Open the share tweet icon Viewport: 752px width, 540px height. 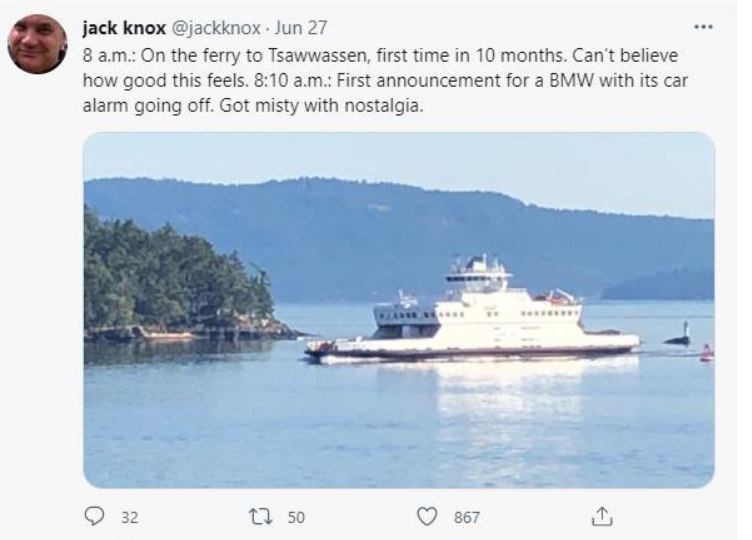(601, 516)
